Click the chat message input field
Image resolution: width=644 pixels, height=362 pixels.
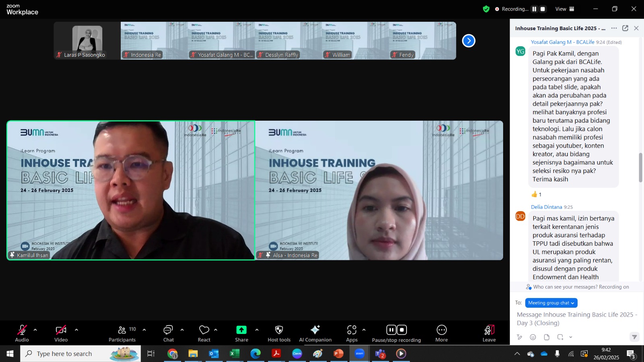pos(576,319)
